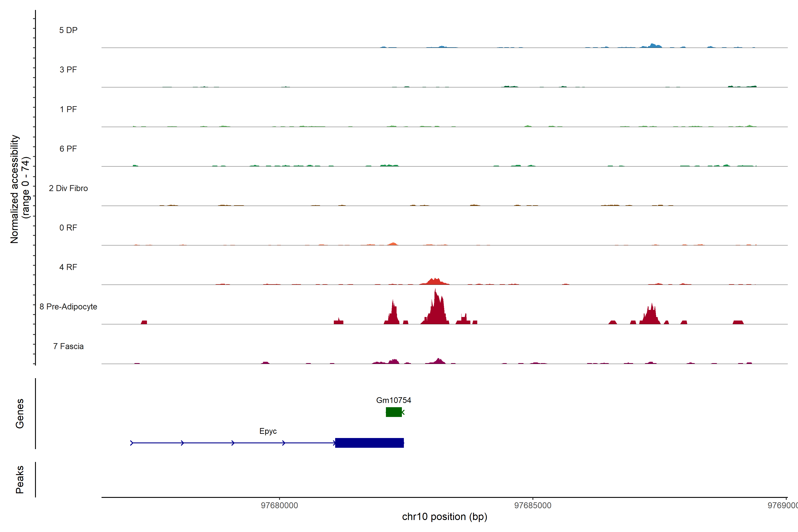Click the purple 7 Fascia peak
The height and width of the screenshot is (532, 798).
point(439,361)
